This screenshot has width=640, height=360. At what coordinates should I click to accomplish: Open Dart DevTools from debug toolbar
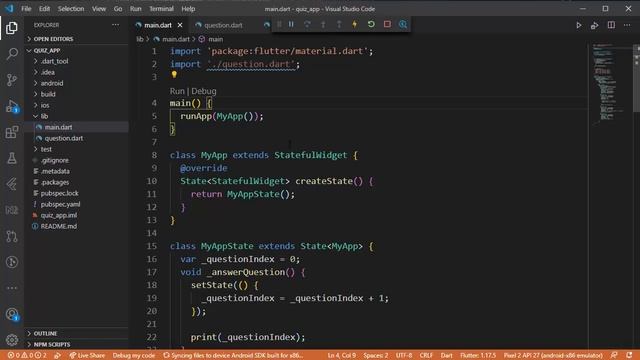(403, 24)
